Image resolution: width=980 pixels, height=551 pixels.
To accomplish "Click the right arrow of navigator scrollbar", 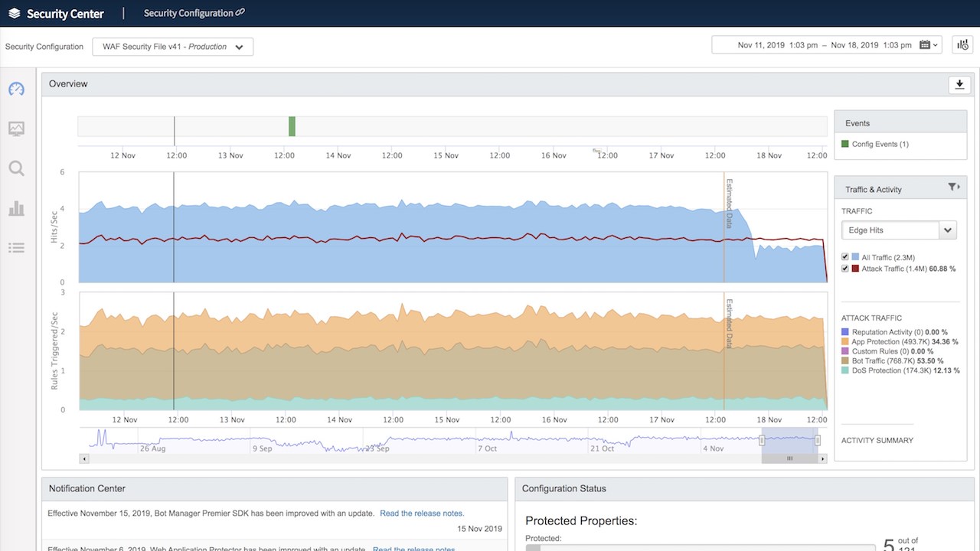I will pyautogui.click(x=823, y=458).
